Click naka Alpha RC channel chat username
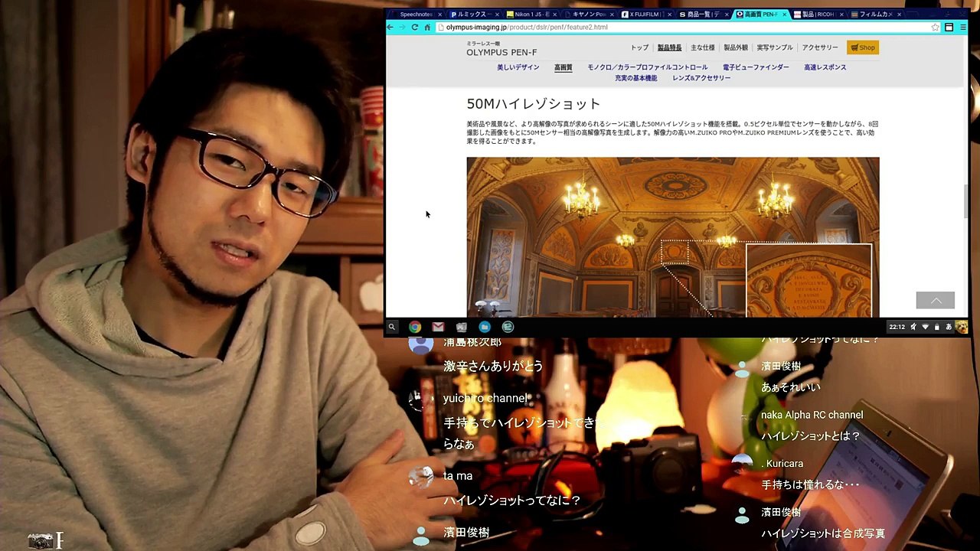The height and width of the screenshot is (551, 980). pyautogui.click(x=812, y=415)
